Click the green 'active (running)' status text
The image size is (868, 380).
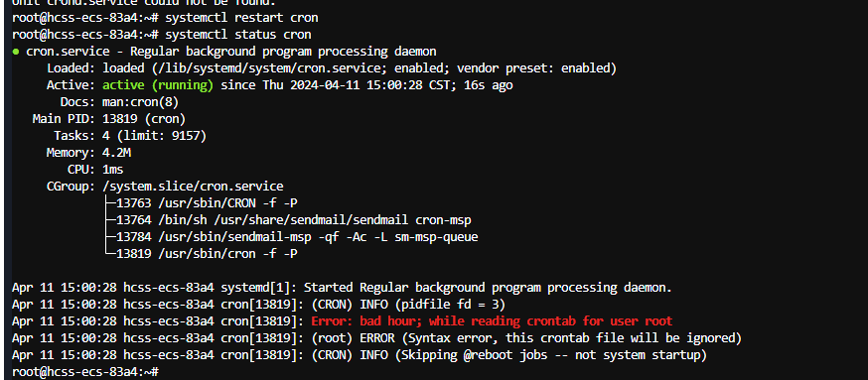point(158,85)
